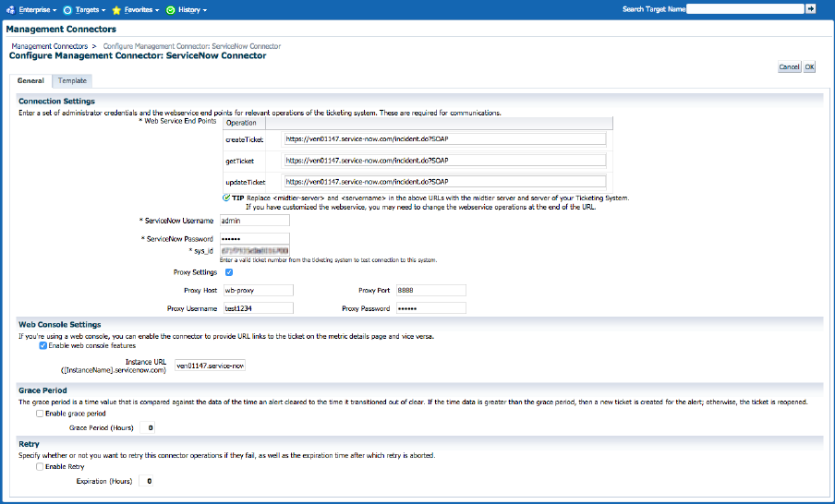The width and height of the screenshot is (835, 504).
Task: Click the Connection Settings section heading
Action: point(57,102)
